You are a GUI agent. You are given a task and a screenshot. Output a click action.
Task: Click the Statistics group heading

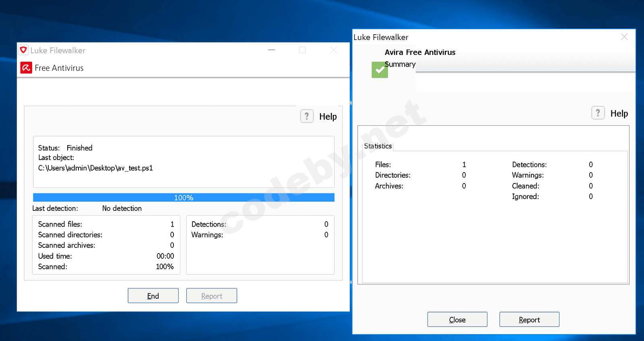tap(378, 146)
